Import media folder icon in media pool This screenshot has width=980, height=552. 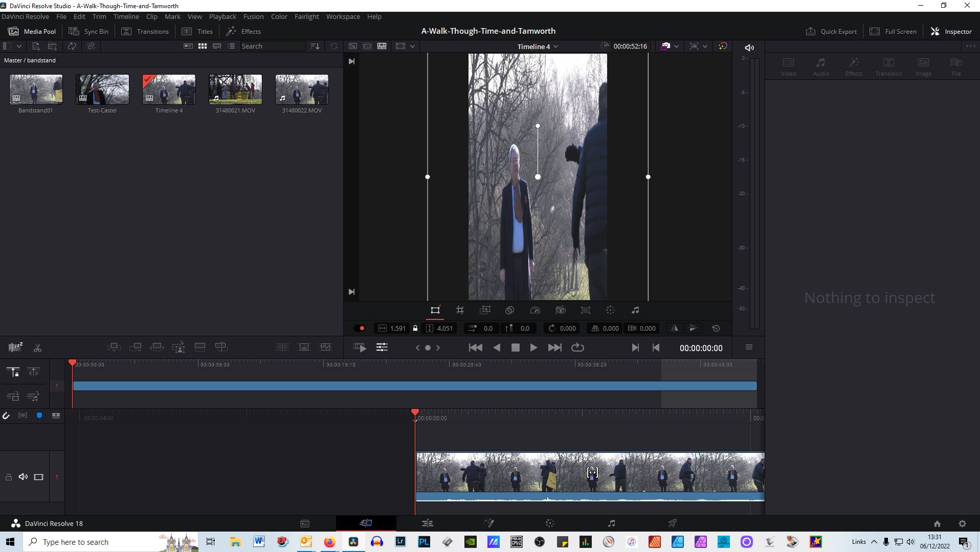click(x=52, y=46)
